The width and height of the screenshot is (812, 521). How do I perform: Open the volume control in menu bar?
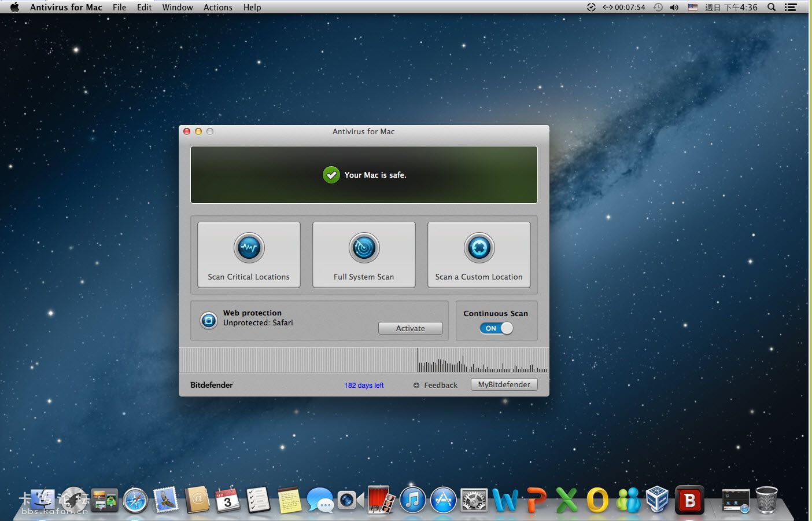(x=674, y=7)
